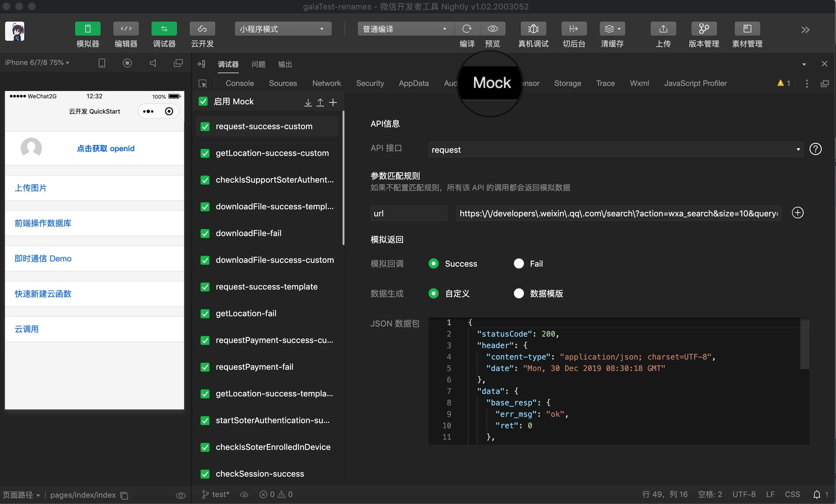Add new Mock rule plus icon

click(x=333, y=102)
